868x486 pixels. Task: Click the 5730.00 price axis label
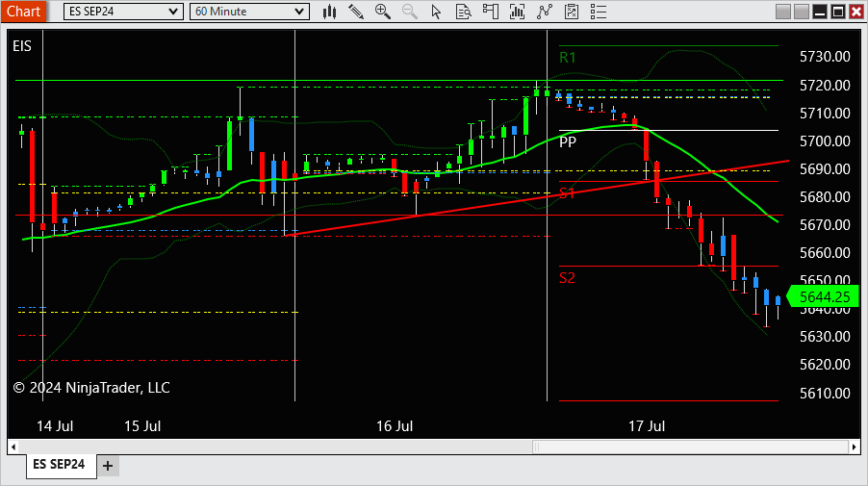click(x=825, y=57)
